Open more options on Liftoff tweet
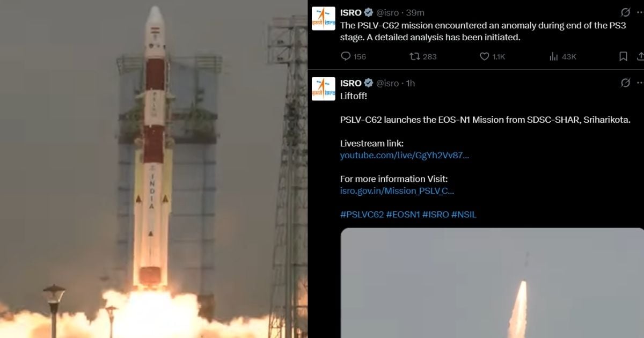Screen dimensions: 644x338 click(x=640, y=83)
